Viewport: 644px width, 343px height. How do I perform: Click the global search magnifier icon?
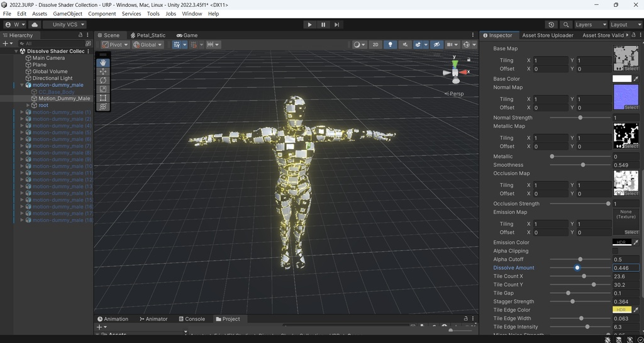point(566,25)
